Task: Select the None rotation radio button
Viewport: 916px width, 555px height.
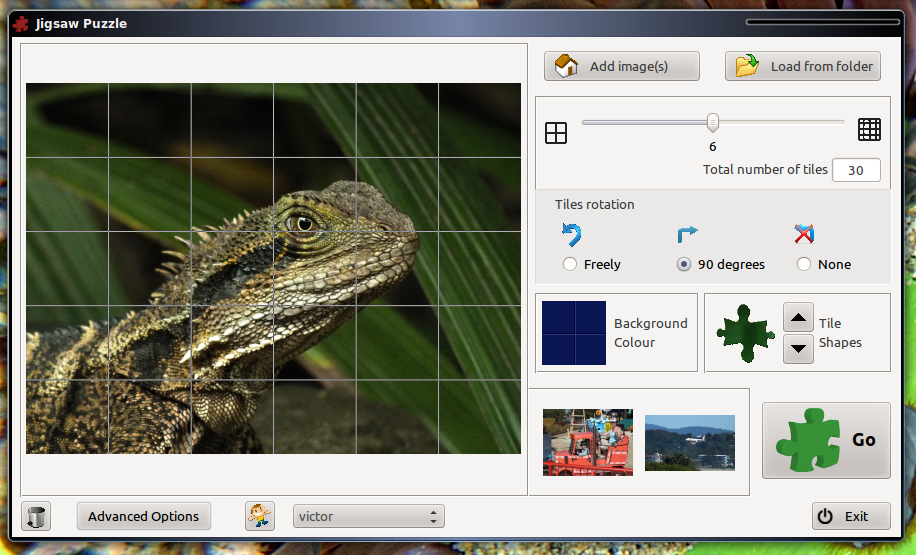Action: click(x=804, y=264)
